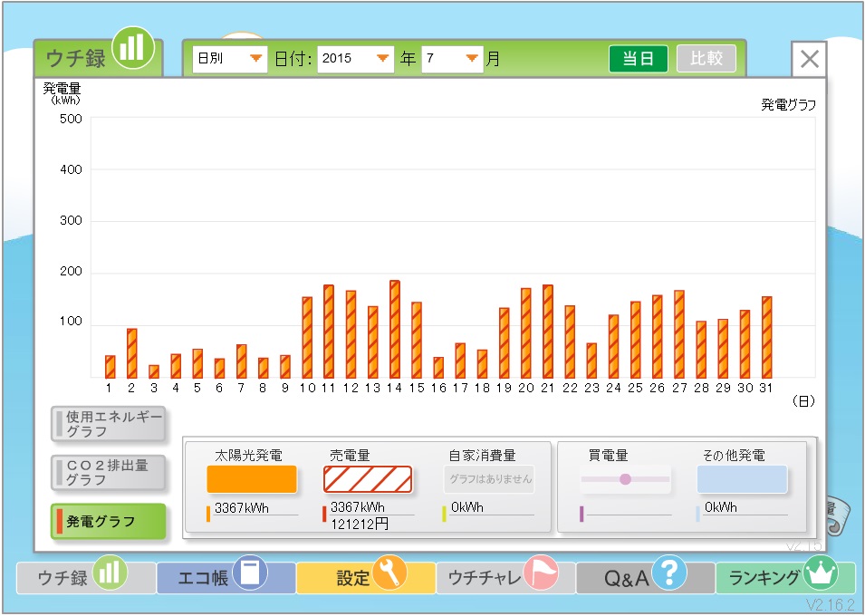Viewport: 865px width, 616px height.
Task: Click the notebook icon on エコ帳
Action: click(250, 573)
